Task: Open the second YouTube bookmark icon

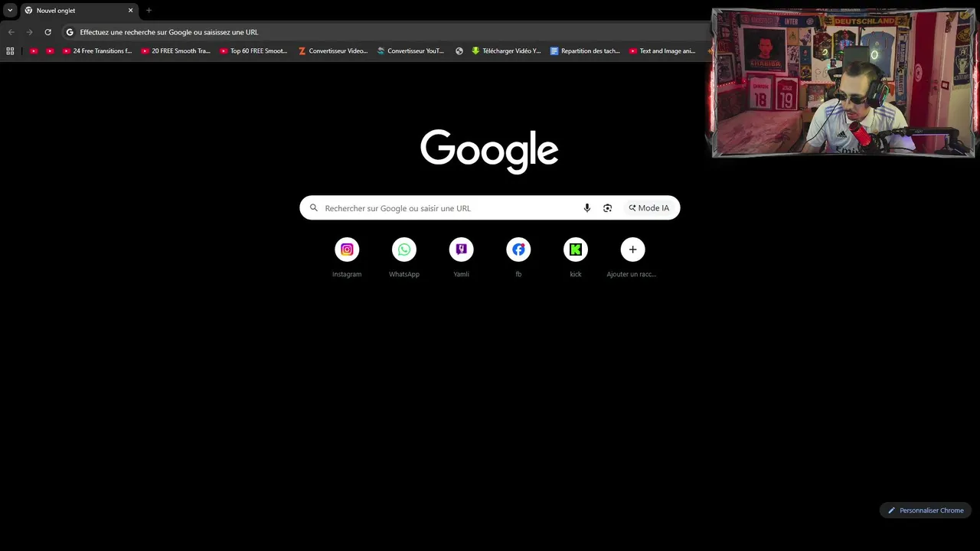Action: click(50, 51)
